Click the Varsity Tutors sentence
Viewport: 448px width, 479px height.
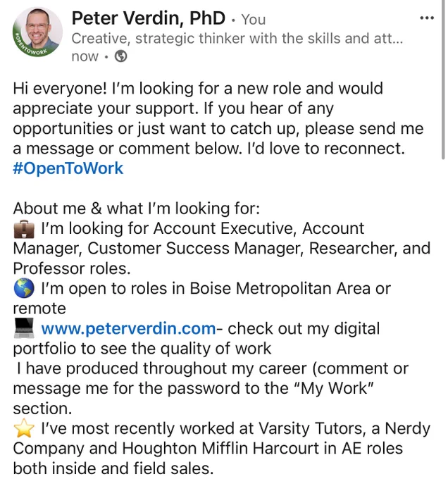pyautogui.click(x=221, y=449)
